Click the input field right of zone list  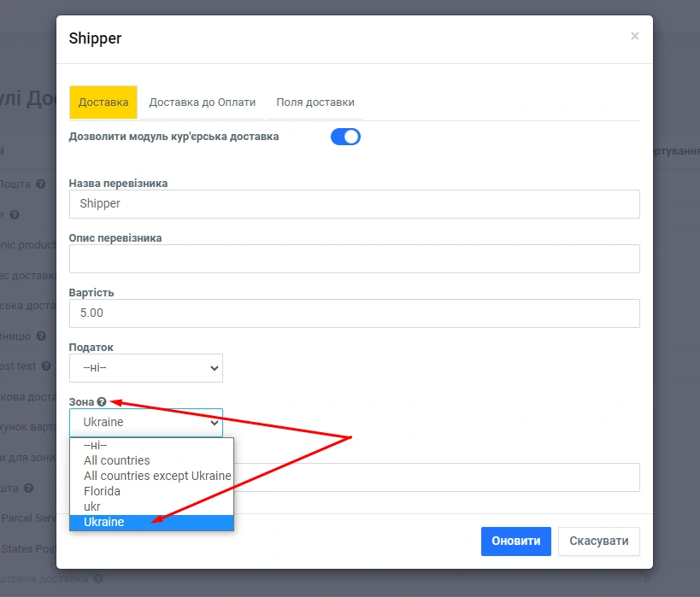[x=436, y=477]
